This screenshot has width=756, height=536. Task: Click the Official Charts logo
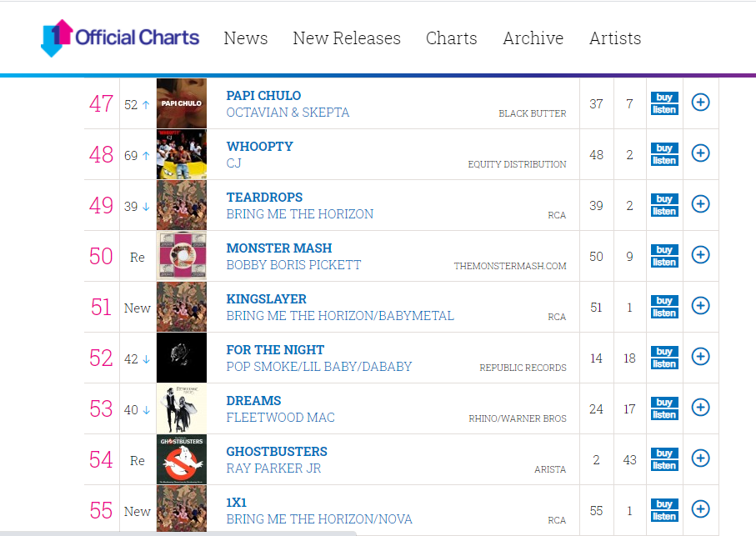click(x=121, y=38)
